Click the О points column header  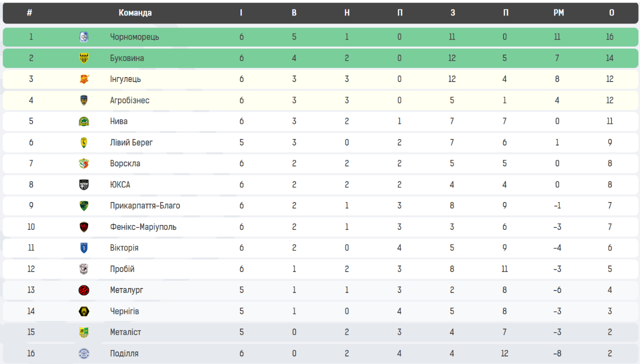[x=611, y=13]
